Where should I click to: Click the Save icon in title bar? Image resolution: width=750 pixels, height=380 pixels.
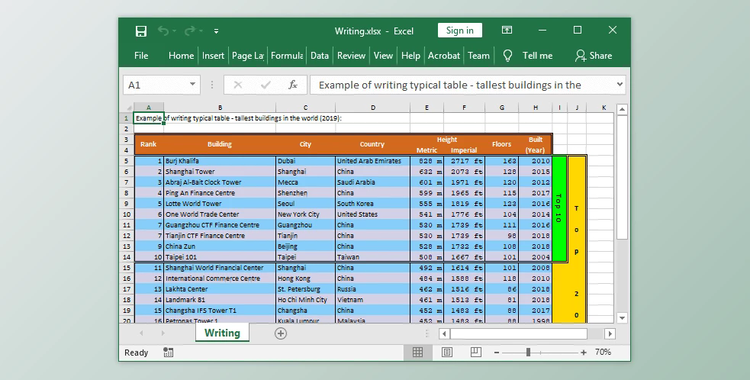(x=141, y=31)
